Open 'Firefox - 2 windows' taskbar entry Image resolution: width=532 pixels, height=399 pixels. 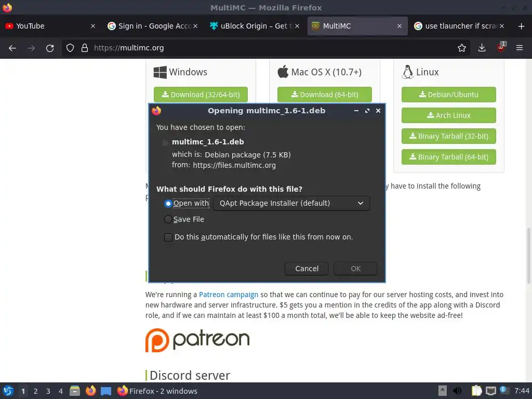157,391
